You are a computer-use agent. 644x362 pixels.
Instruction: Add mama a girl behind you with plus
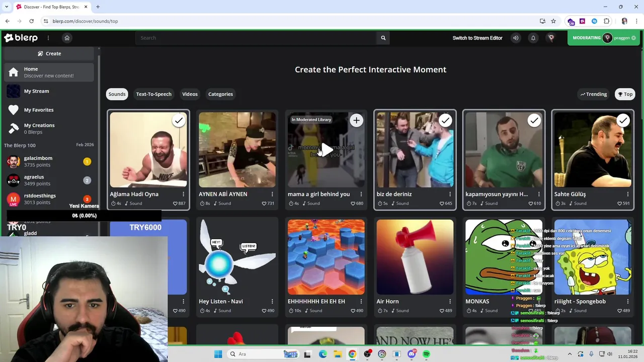356,121
